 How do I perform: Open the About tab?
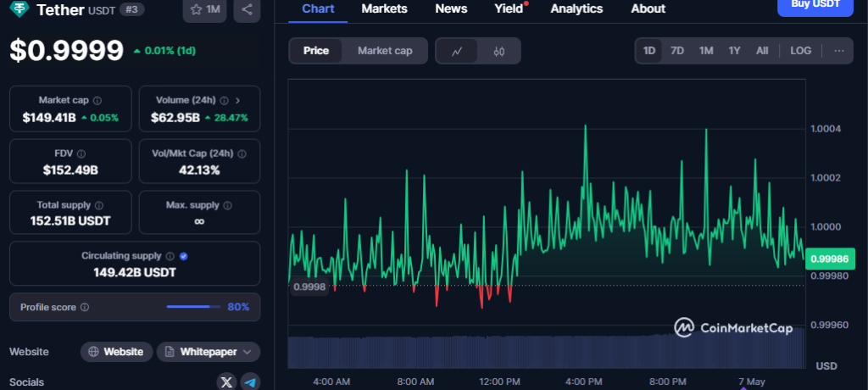648,8
